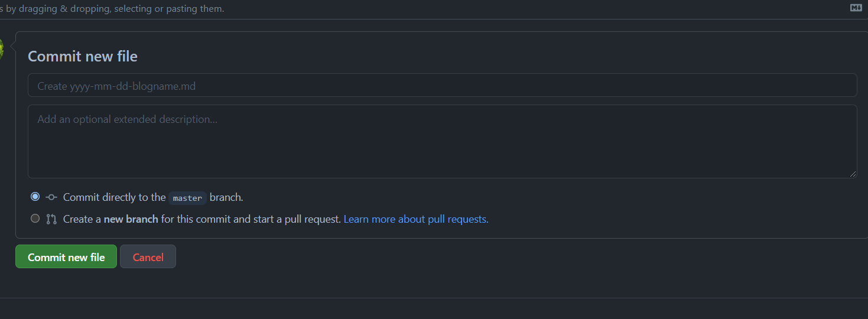
Task: Click the "dragging & dropping, selecting or pasting" attach text
Action: pyautogui.click(x=121, y=9)
